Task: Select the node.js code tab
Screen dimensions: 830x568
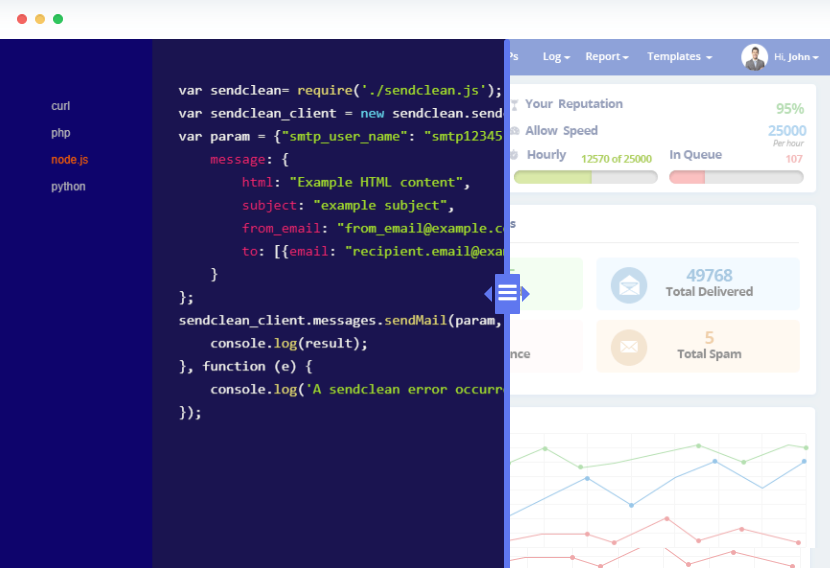Action: tap(70, 160)
